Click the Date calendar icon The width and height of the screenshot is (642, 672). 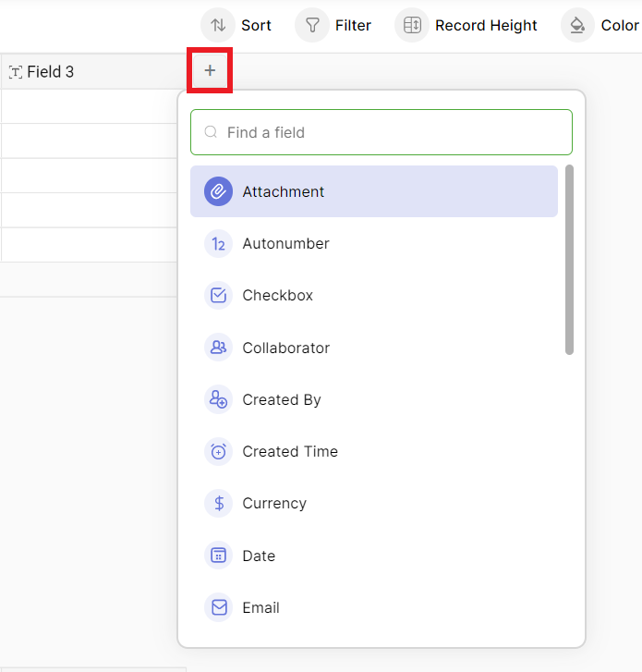tap(218, 556)
